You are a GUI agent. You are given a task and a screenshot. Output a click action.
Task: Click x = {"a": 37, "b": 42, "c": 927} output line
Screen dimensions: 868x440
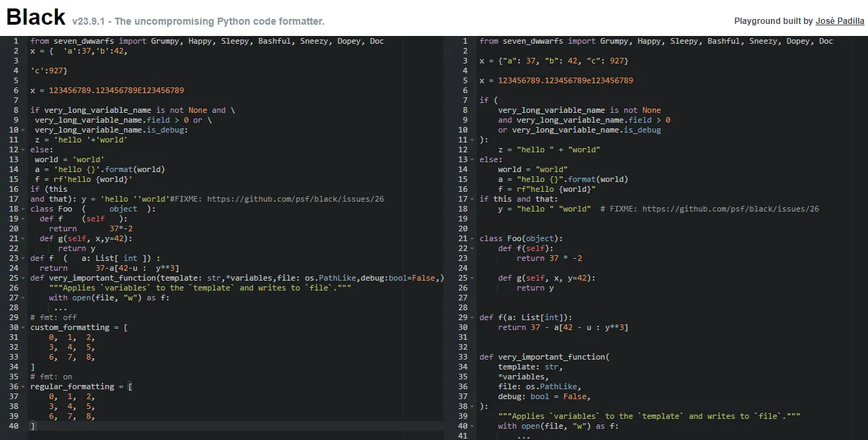point(554,61)
